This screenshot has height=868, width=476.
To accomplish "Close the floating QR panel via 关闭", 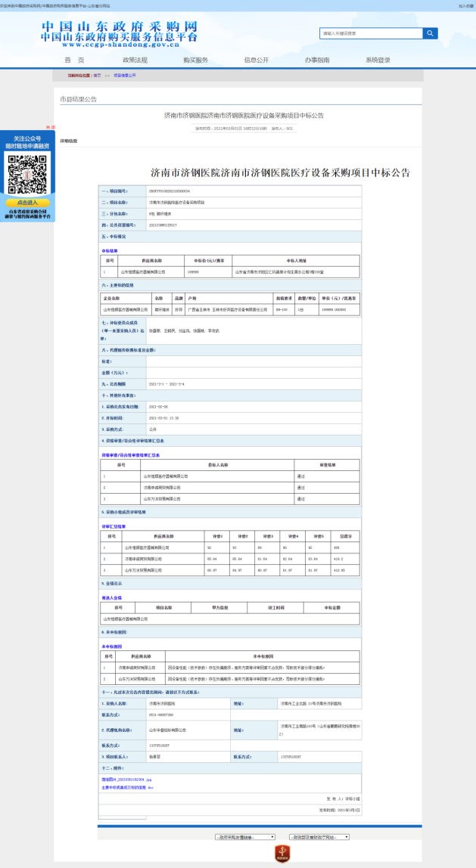I will pyautogui.click(x=51, y=127).
